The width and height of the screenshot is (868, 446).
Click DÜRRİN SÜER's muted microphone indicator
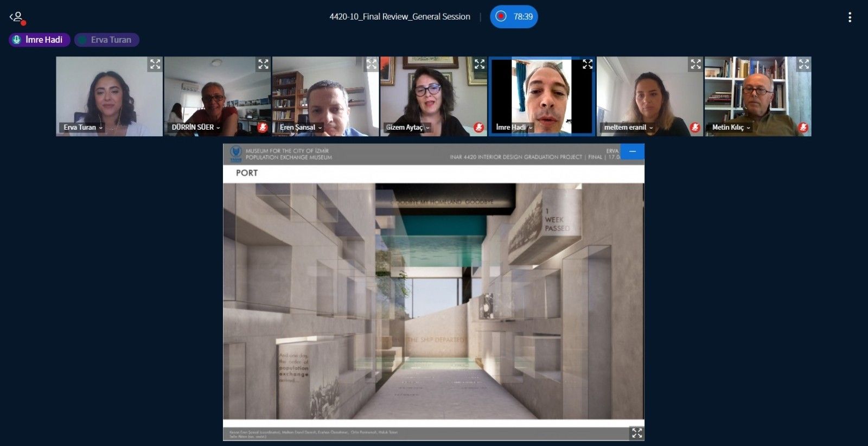[x=263, y=128]
